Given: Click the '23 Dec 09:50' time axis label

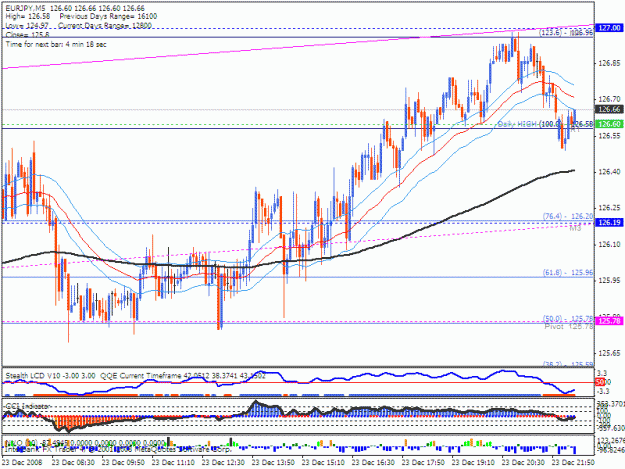Looking at the screenshot, I should (x=123, y=463).
